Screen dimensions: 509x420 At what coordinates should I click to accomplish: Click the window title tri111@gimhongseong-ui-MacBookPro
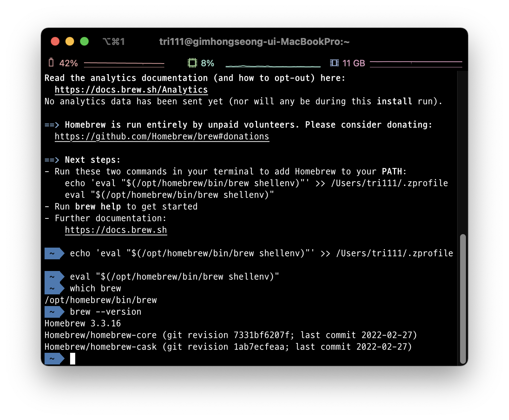[x=254, y=42]
